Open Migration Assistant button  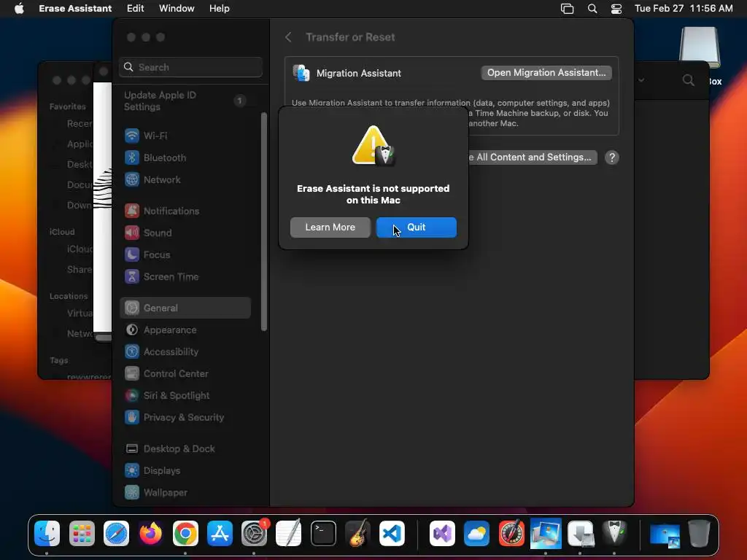coord(546,73)
